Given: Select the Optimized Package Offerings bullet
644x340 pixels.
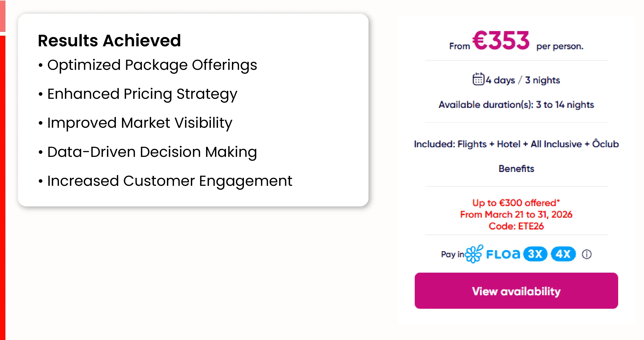Looking at the screenshot, I should click(x=152, y=65).
